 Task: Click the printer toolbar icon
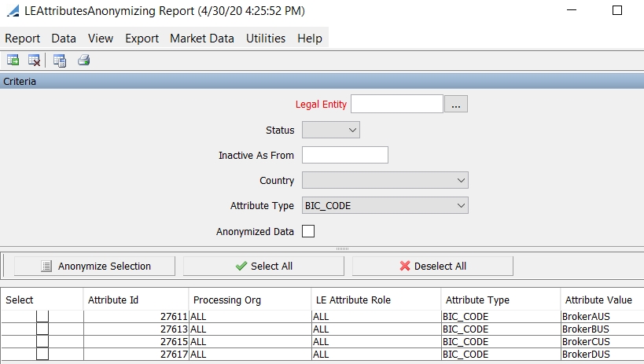[84, 61]
